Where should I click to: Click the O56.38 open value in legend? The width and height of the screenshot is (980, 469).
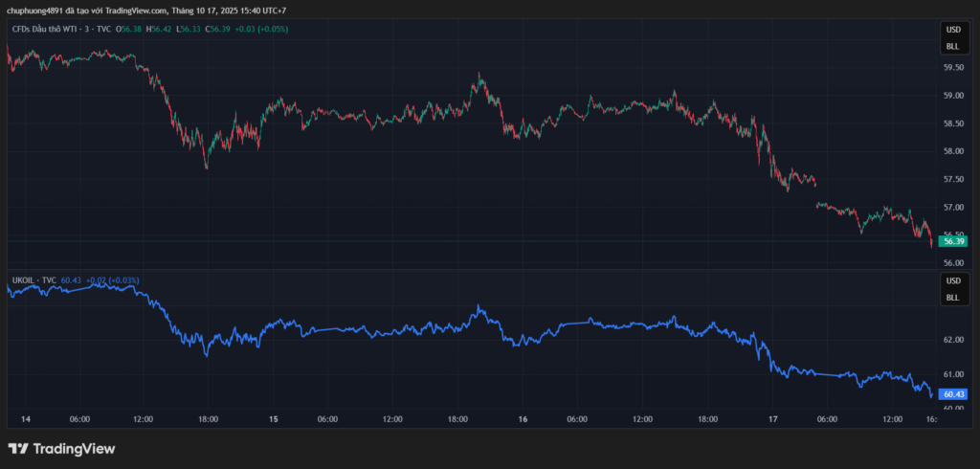pyautogui.click(x=129, y=29)
